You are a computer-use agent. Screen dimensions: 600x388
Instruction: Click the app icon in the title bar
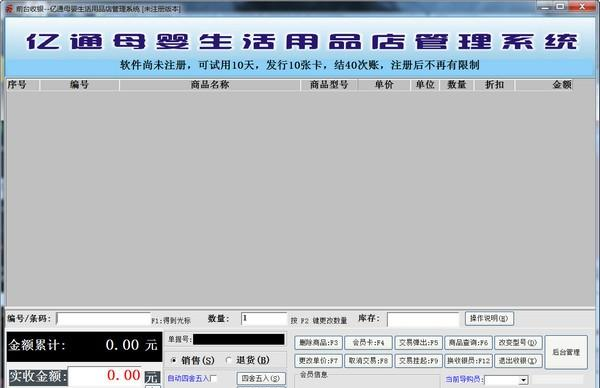pos(9,8)
